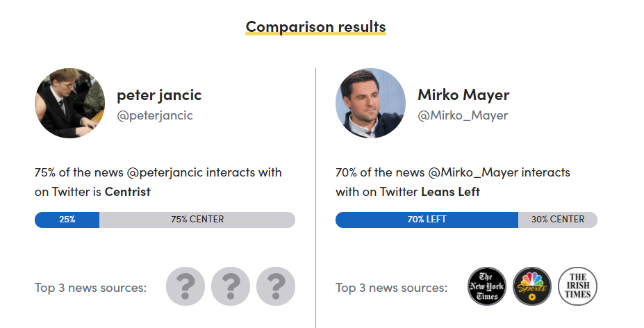Screen dimensions: 644x328
Task: Open the NBC Sports source icon
Action: 532,286
